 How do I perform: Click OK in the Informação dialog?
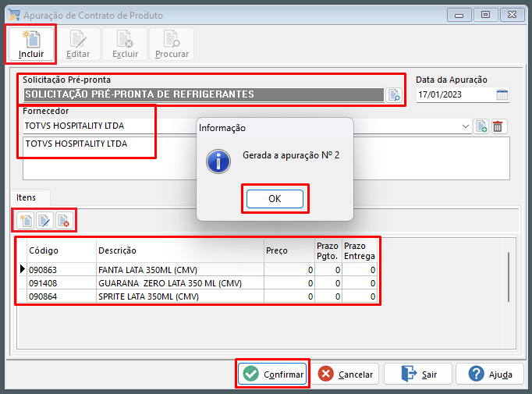pos(275,198)
